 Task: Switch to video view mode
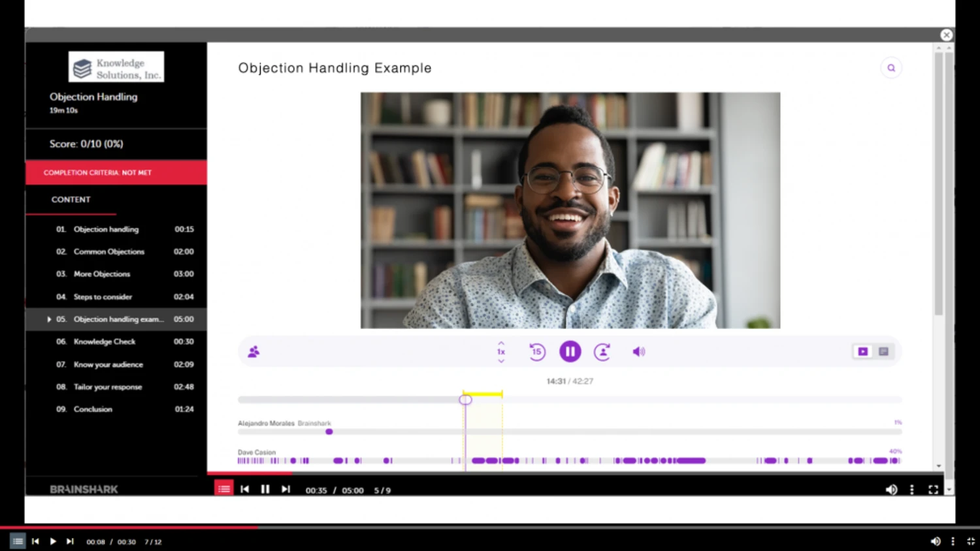click(863, 352)
